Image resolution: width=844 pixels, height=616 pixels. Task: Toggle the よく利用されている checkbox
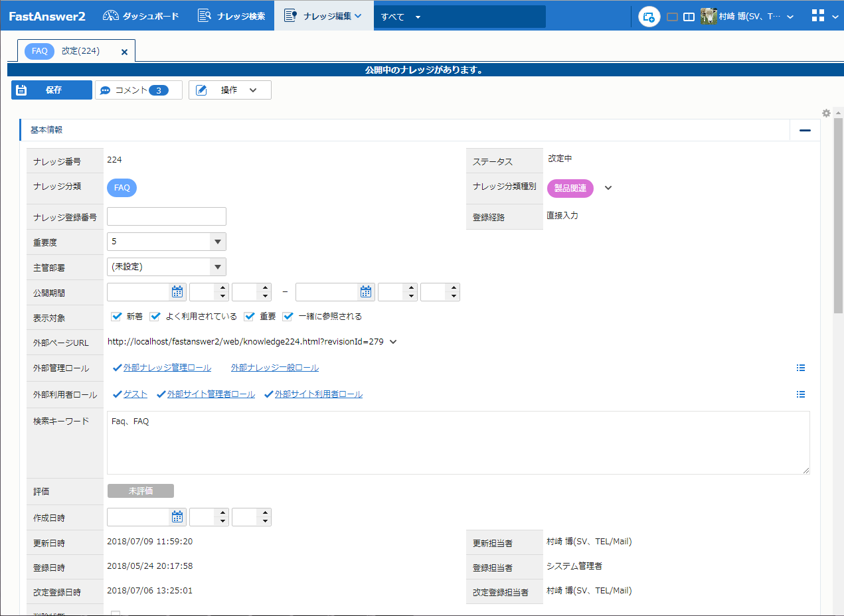tap(155, 317)
